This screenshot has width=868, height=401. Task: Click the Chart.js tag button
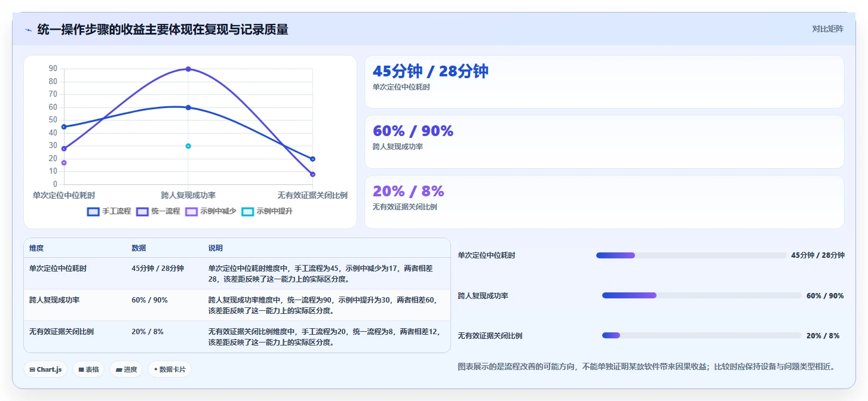45,369
